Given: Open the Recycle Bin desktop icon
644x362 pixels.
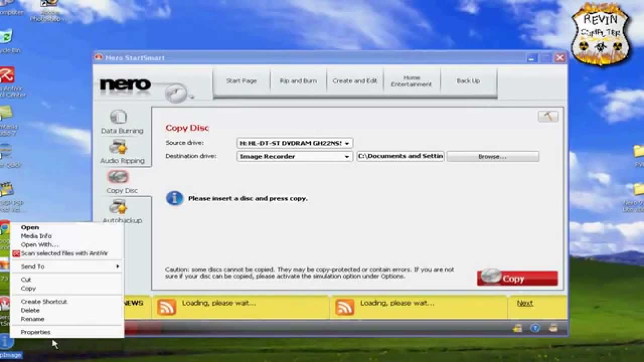Looking at the screenshot, I should tap(5, 37).
